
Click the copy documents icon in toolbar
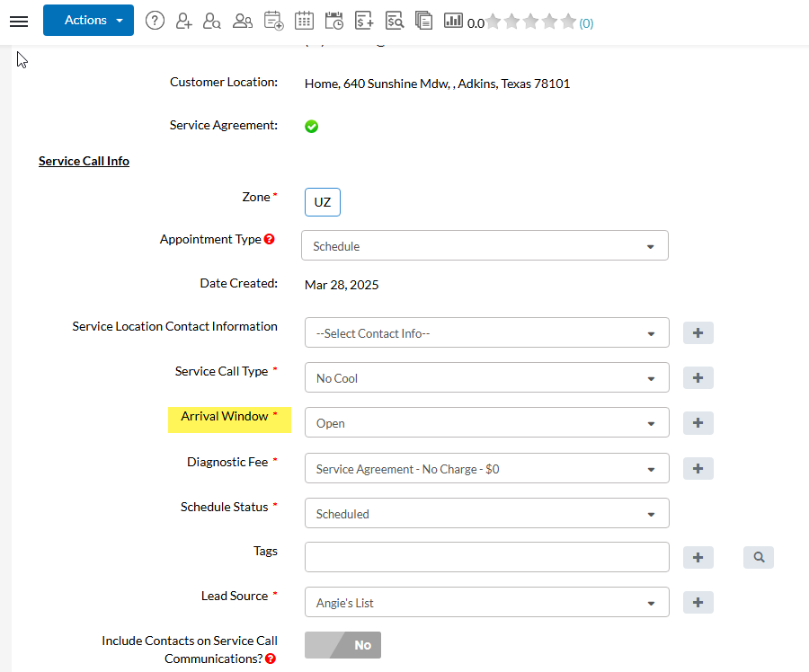point(423,21)
